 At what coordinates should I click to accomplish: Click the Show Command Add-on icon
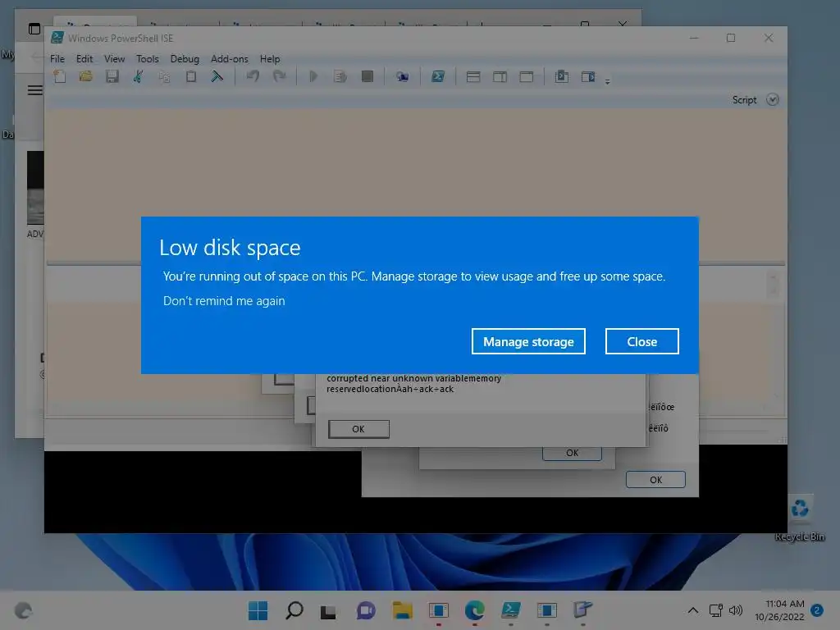(588, 76)
